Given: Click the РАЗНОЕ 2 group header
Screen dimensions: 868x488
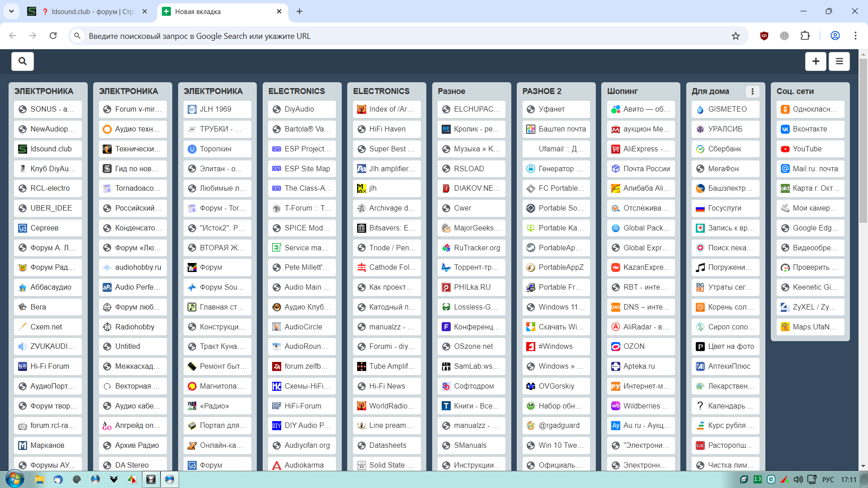Looking at the screenshot, I should click(542, 91).
